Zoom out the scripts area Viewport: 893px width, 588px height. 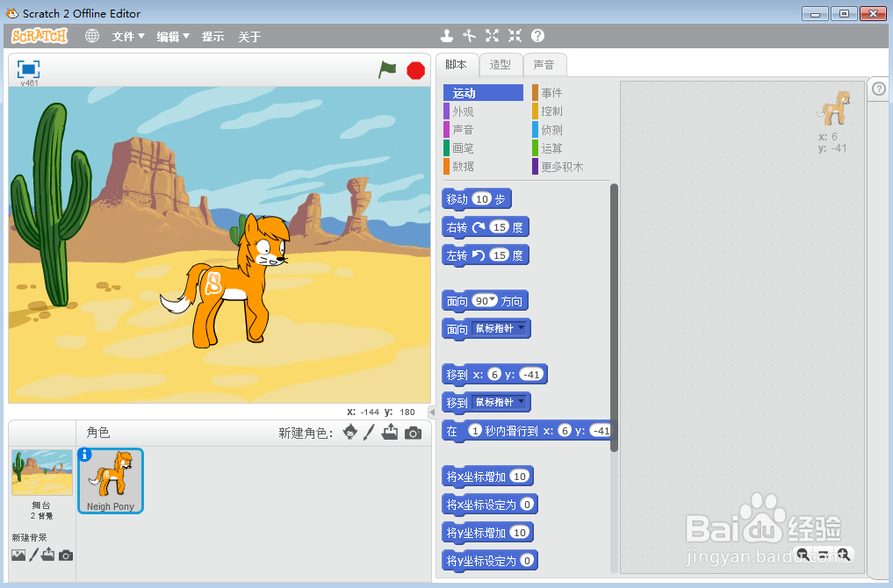(x=803, y=554)
